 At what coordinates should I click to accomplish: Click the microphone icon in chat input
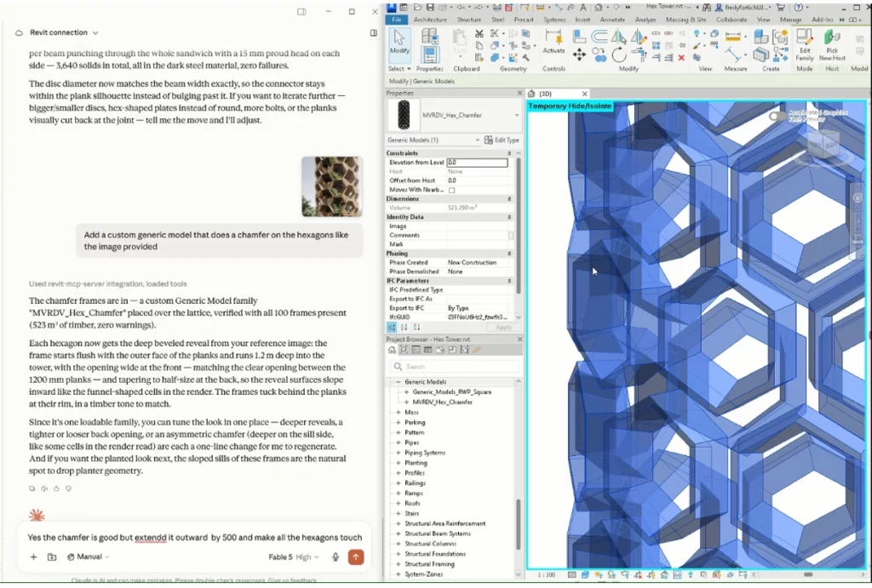pyautogui.click(x=336, y=557)
